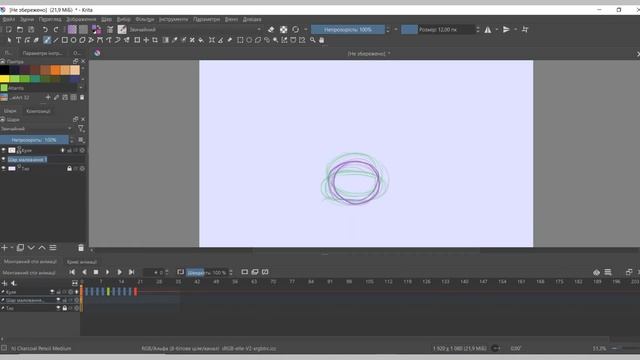
Task: Select the Gradient tool
Action: (x=166, y=40)
